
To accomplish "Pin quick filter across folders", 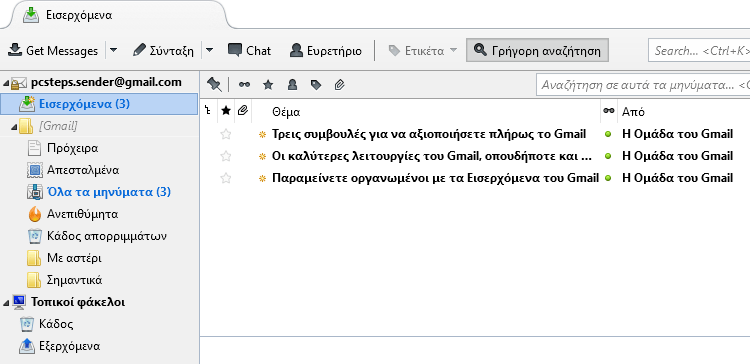I will (214, 85).
